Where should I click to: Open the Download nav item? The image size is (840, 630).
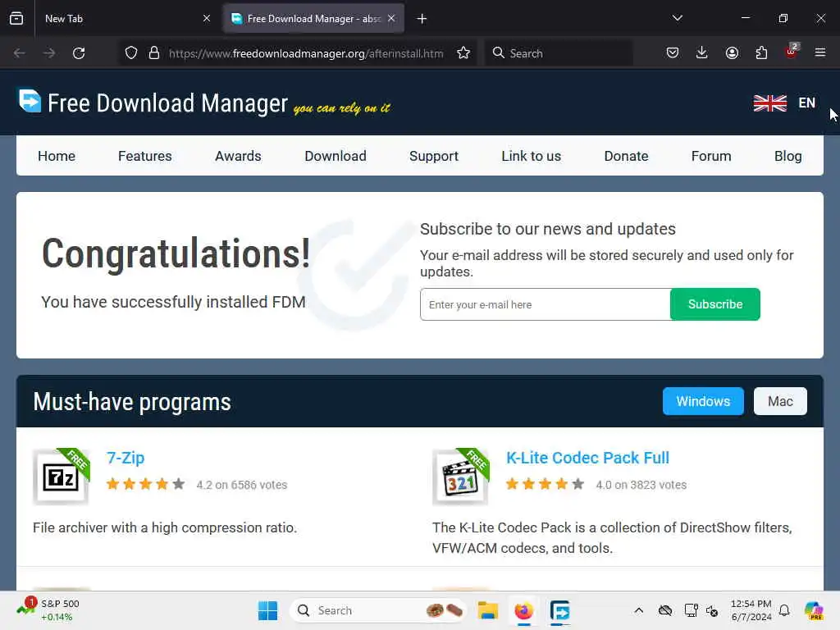336,156
